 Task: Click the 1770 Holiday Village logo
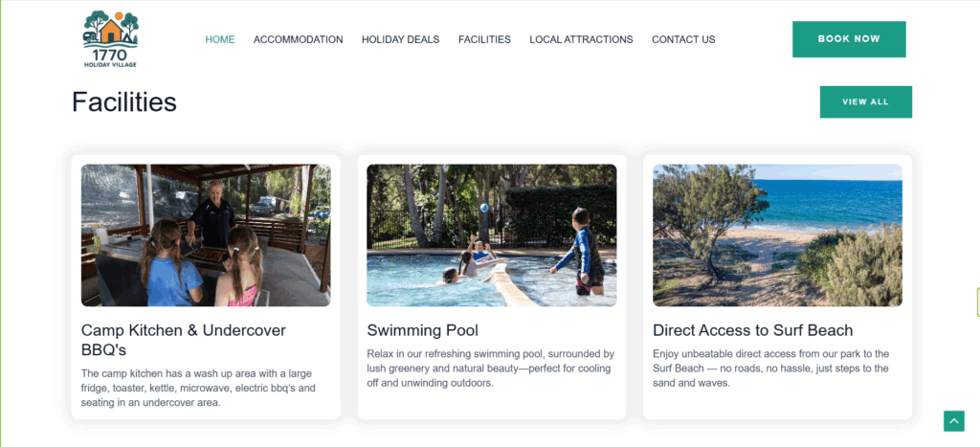(110, 39)
